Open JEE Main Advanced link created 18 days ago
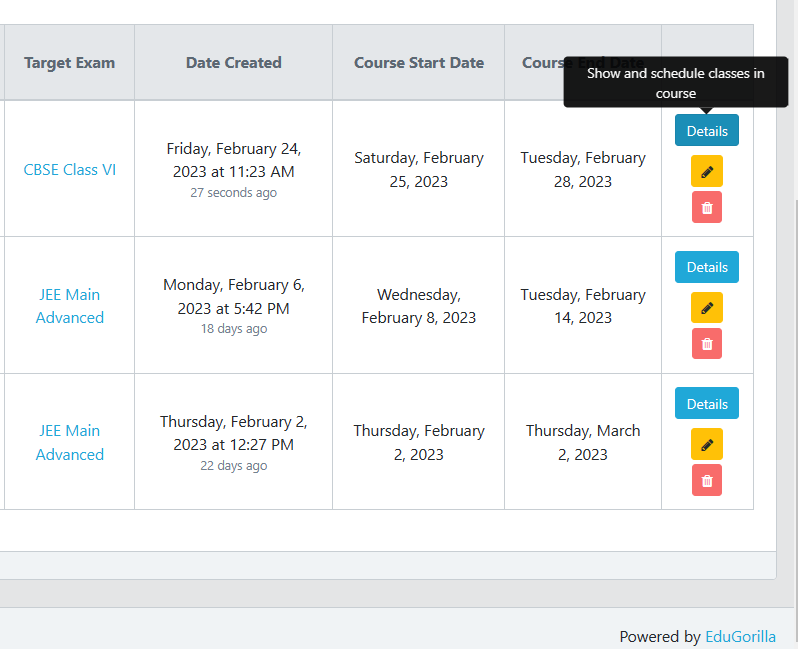 coord(70,306)
